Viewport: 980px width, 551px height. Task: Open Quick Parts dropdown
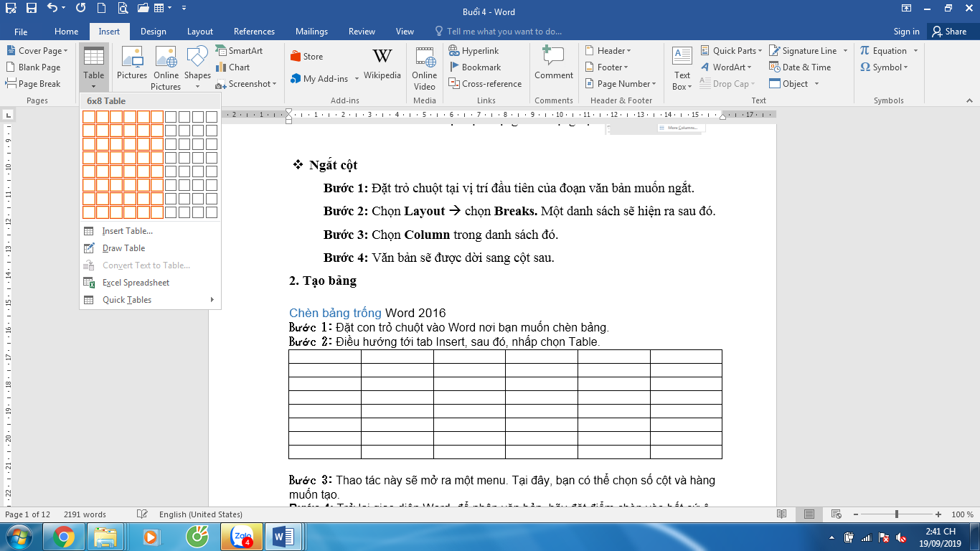(x=732, y=51)
